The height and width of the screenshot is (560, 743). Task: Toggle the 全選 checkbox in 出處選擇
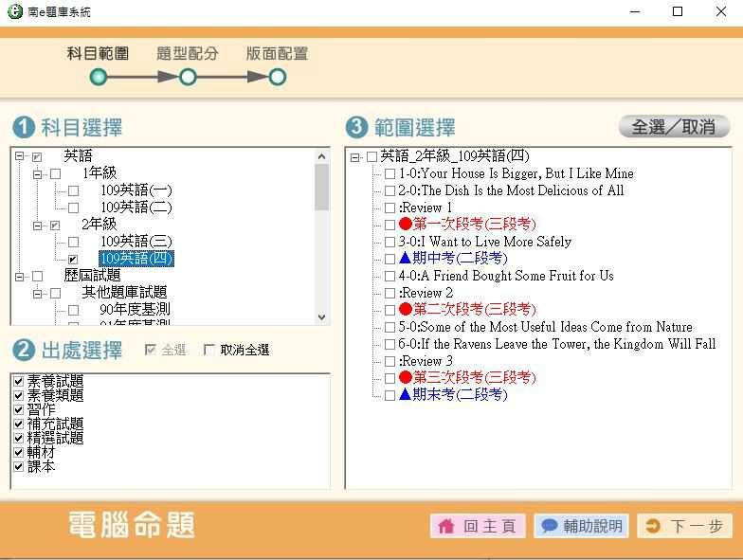pyautogui.click(x=150, y=350)
